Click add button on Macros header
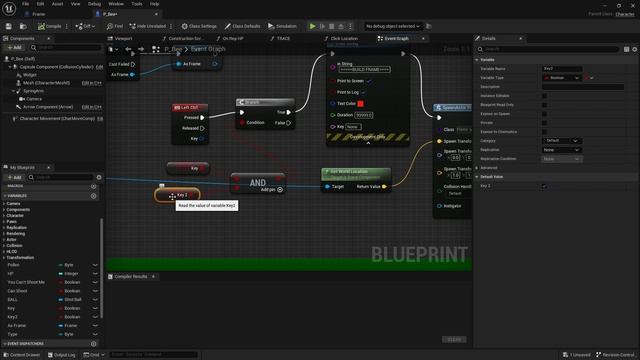This screenshot has width=640, height=360. [x=93, y=186]
